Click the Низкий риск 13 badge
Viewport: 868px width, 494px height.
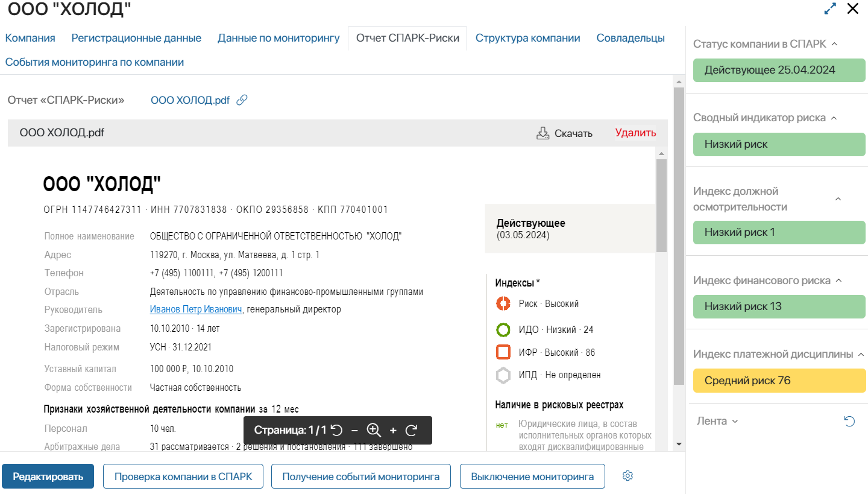tap(779, 306)
